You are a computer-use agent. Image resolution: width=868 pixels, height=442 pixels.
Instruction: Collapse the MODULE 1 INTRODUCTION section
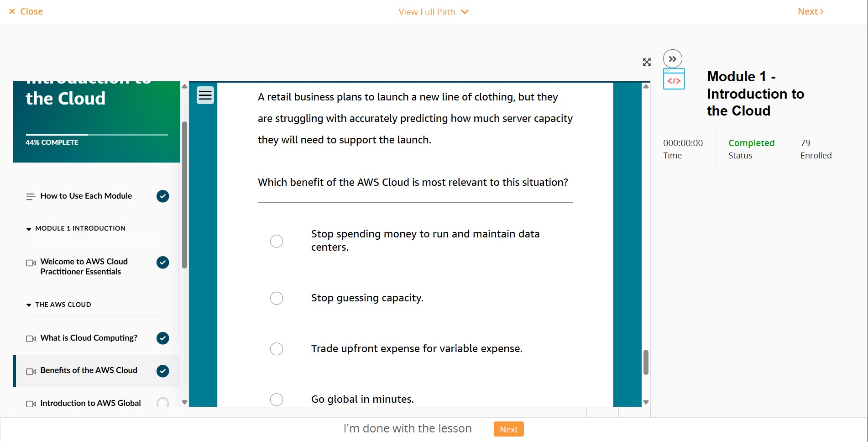tap(76, 228)
